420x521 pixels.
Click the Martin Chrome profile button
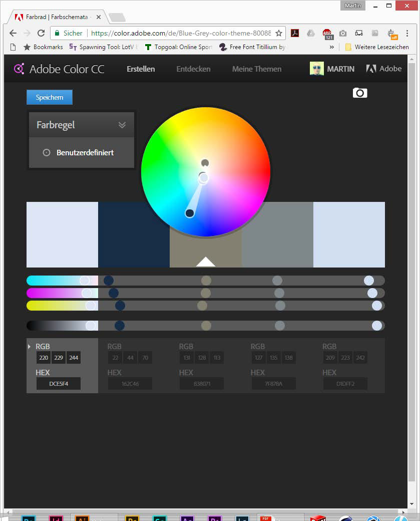352,6
